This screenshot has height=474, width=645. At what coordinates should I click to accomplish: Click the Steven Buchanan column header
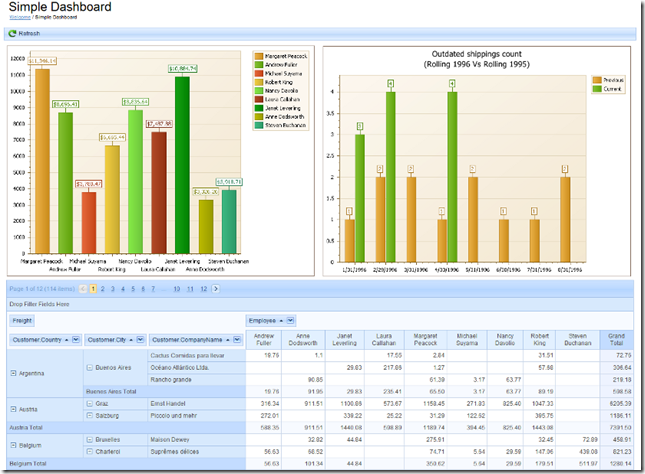(578, 339)
